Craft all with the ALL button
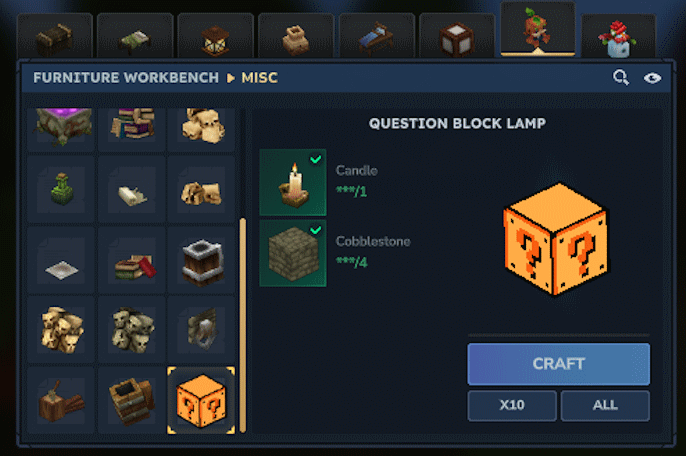The width and height of the screenshot is (686, 456). [605, 405]
